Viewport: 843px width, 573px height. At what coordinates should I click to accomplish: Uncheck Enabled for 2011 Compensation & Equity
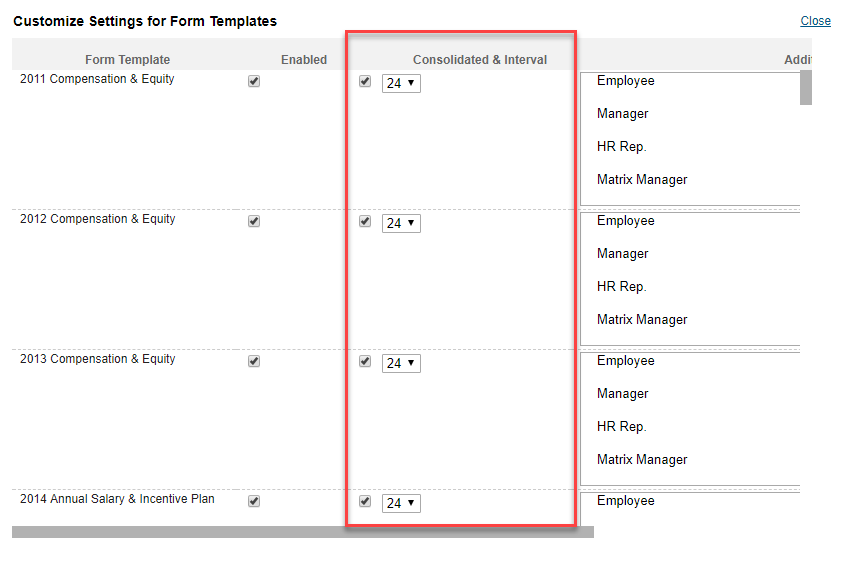point(254,81)
